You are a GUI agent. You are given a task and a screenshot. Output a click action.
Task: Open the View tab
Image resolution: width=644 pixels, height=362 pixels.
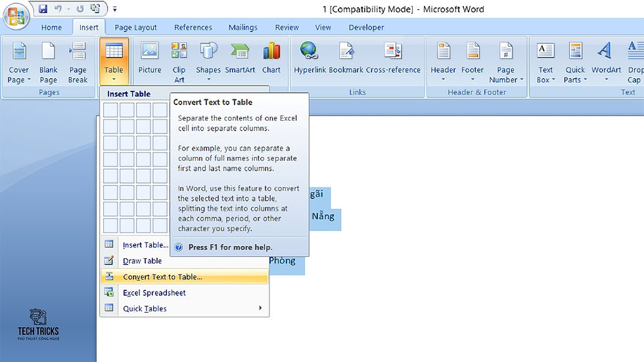[x=323, y=28]
